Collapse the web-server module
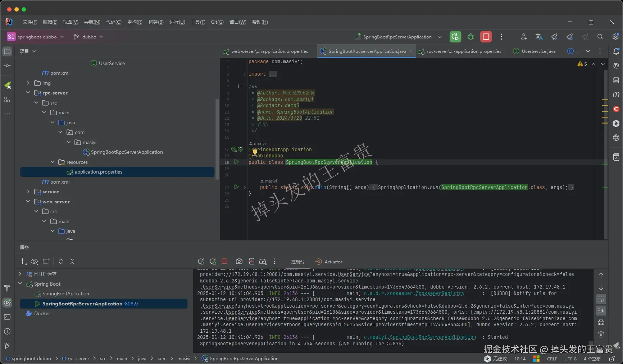Screen dimensions: 623x364 pyautogui.click(x=28, y=202)
